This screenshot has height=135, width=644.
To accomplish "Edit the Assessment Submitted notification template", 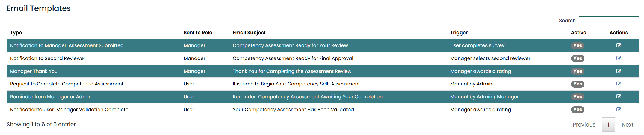I will click(x=619, y=45).
